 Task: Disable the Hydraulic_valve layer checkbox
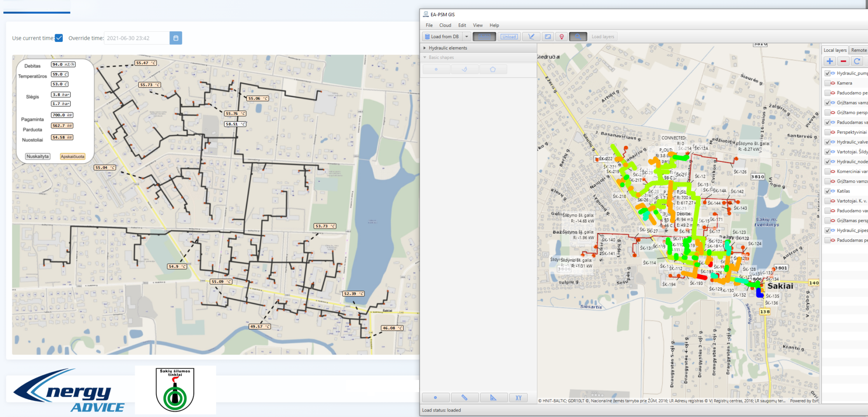click(827, 142)
